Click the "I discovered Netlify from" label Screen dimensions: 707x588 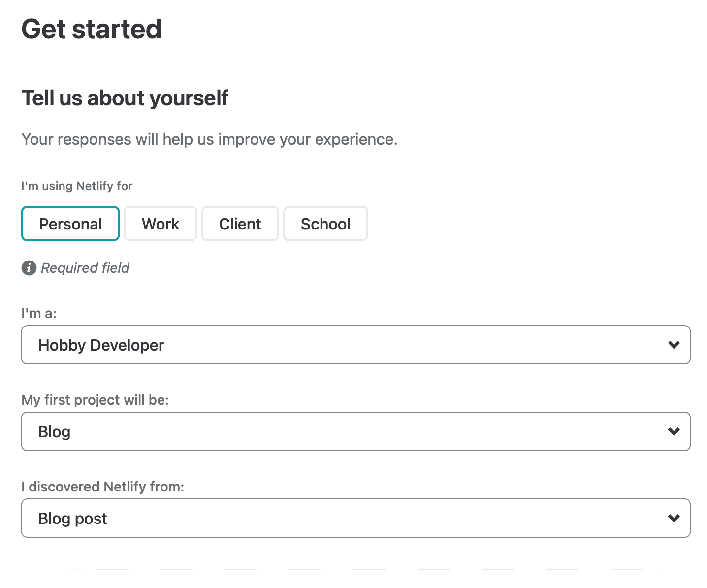point(102,487)
